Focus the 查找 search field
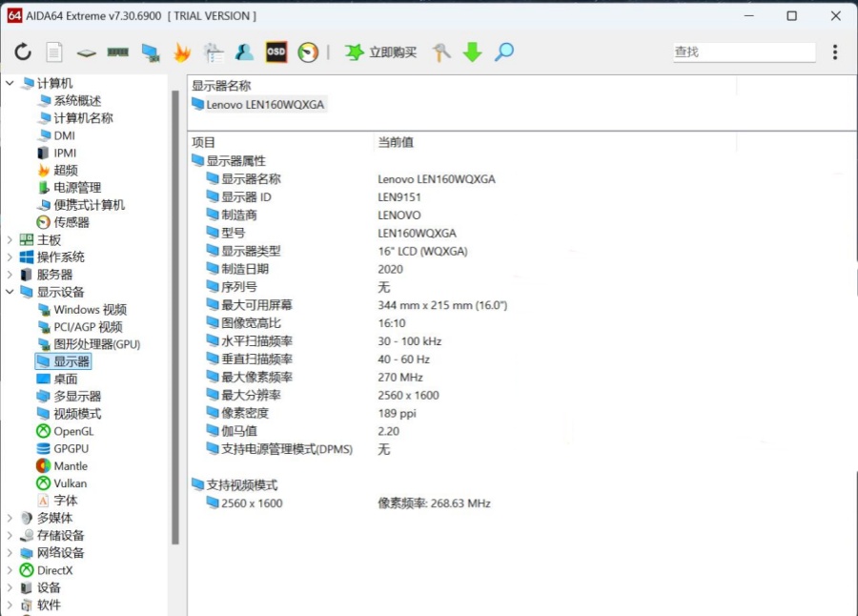 pos(745,52)
